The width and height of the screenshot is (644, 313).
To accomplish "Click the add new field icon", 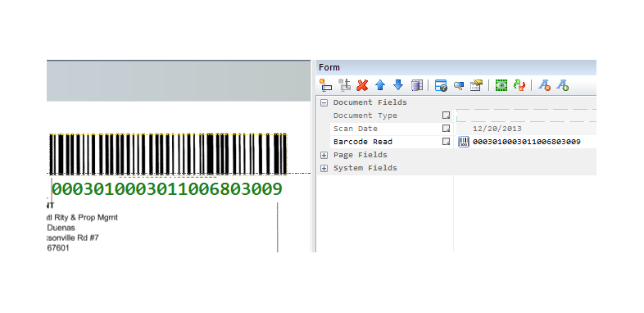I will 326,85.
